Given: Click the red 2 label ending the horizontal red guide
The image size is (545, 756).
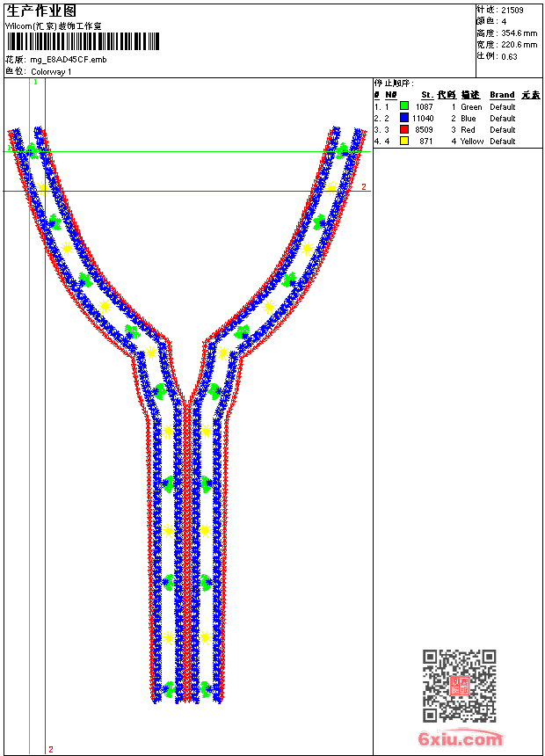Looking at the screenshot, I should coord(364,186).
